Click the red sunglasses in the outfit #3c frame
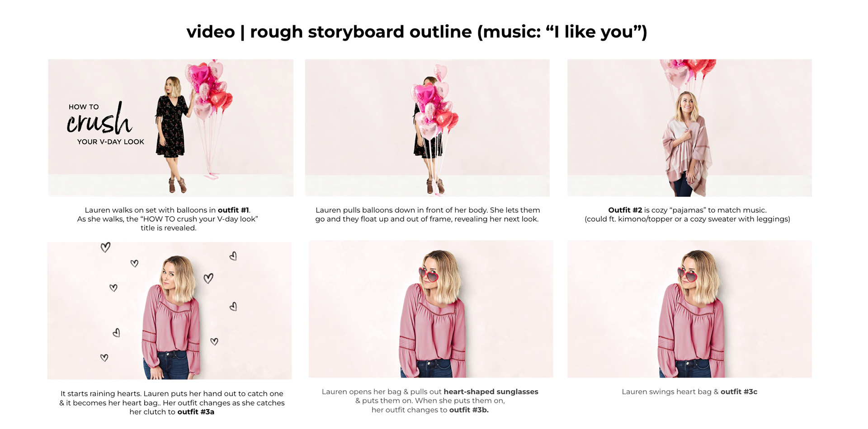Viewport: 868px width, 429px height. (x=687, y=274)
